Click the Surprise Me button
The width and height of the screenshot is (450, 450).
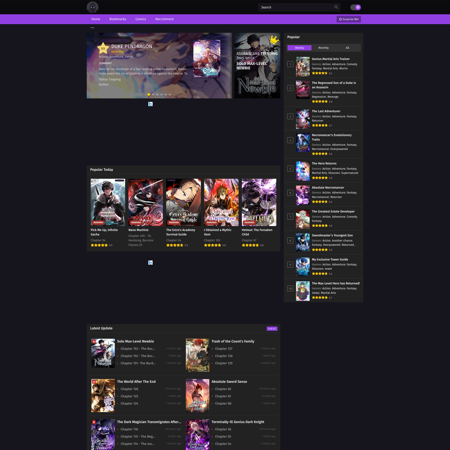click(349, 19)
